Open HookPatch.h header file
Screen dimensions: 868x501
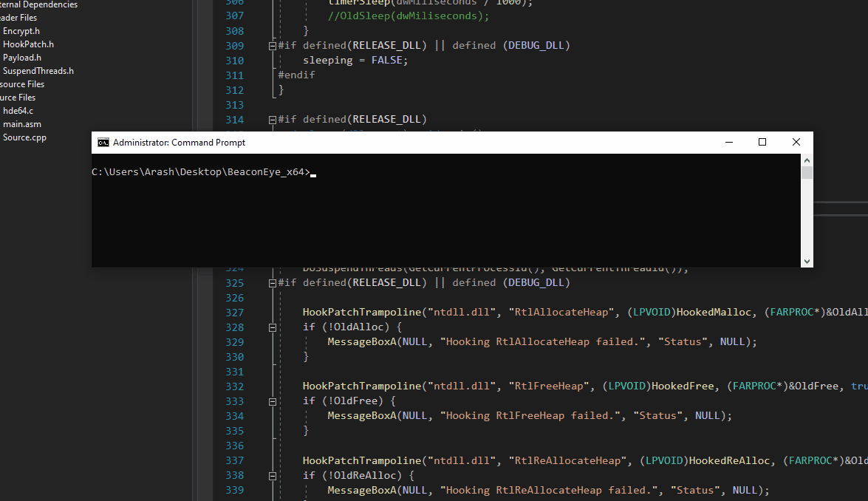[x=28, y=44]
